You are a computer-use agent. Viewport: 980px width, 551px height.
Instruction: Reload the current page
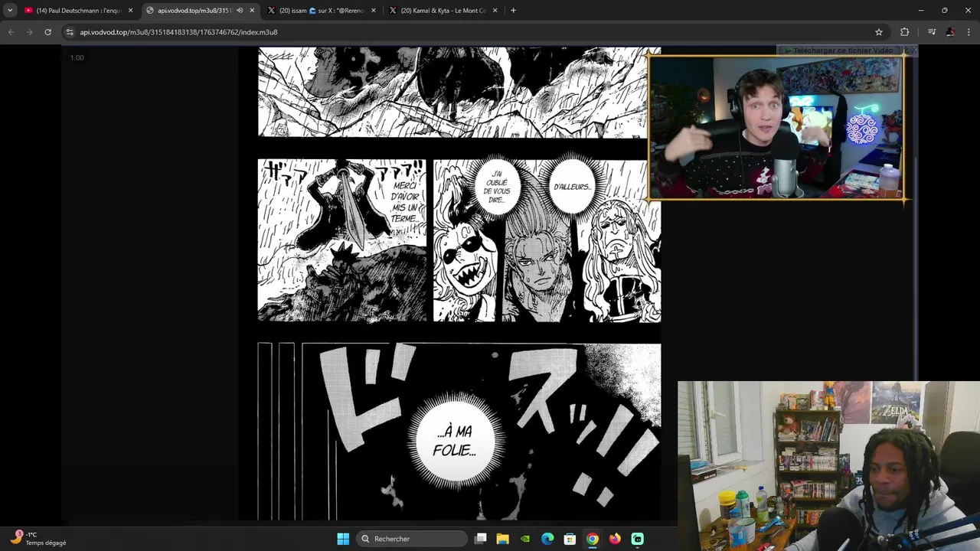click(47, 32)
